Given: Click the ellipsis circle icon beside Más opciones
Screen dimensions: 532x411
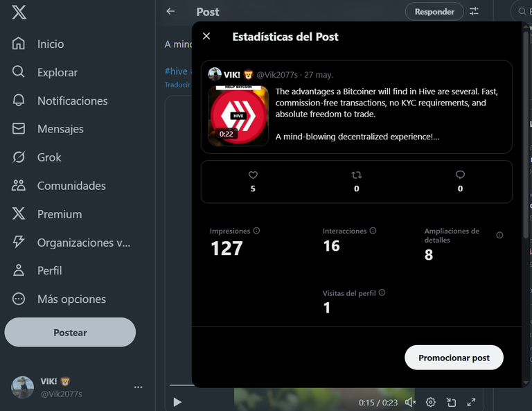Looking at the screenshot, I should (x=18, y=299).
